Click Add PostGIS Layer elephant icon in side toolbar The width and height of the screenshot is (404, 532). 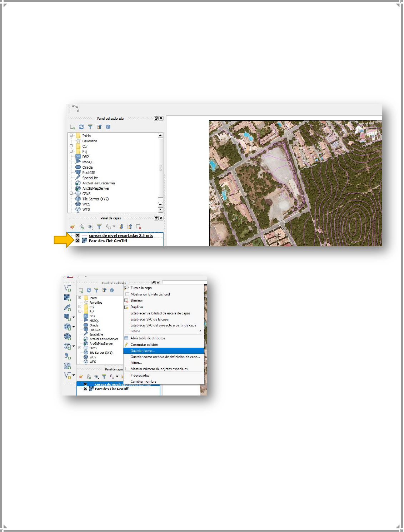coord(67,317)
